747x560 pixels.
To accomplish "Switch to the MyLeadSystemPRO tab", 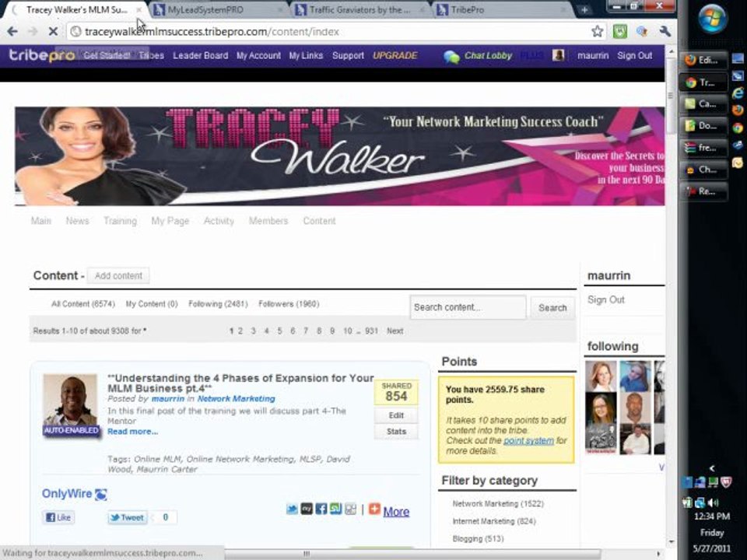I will pyautogui.click(x=217, y=10).
